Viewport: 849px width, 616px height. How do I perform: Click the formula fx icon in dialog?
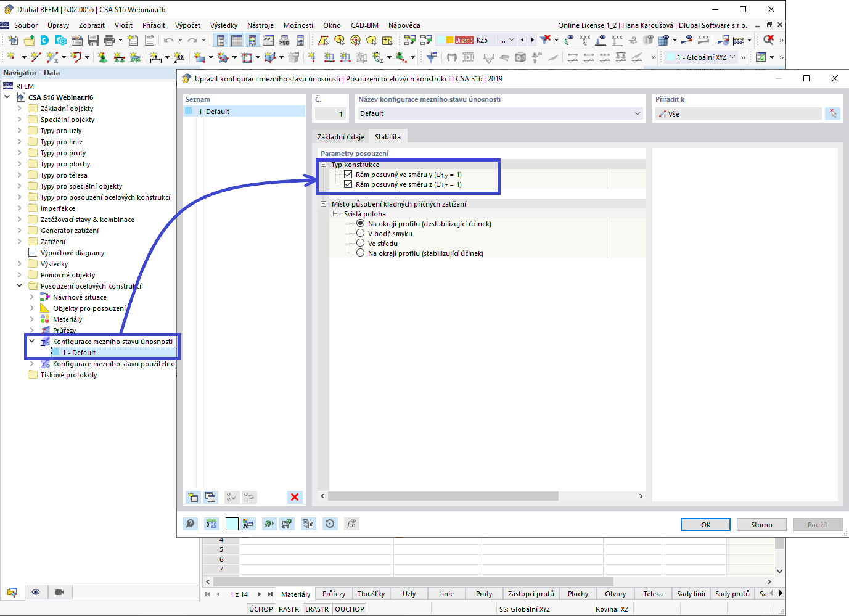pos(351,524)
